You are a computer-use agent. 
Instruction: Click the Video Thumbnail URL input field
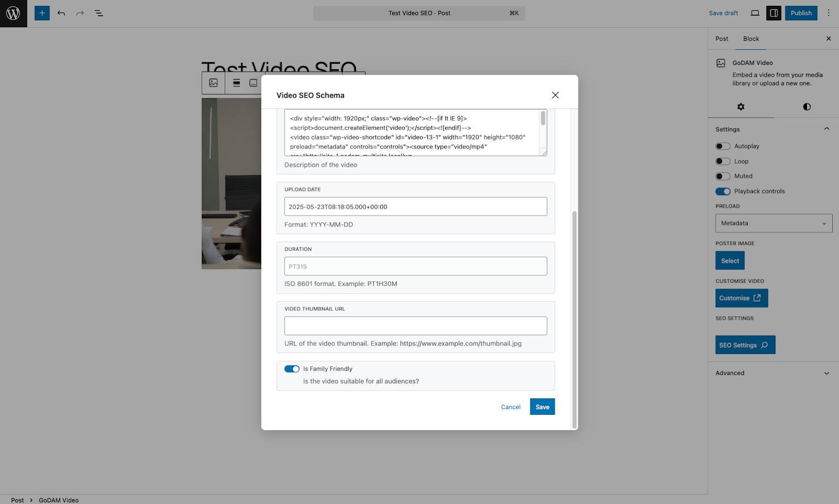415,325
